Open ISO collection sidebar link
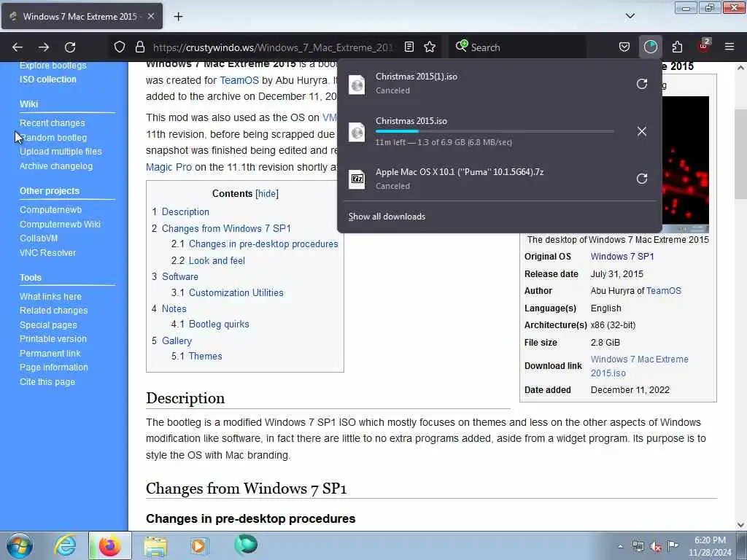Screen dimensions: 747x560 (47, 79)
